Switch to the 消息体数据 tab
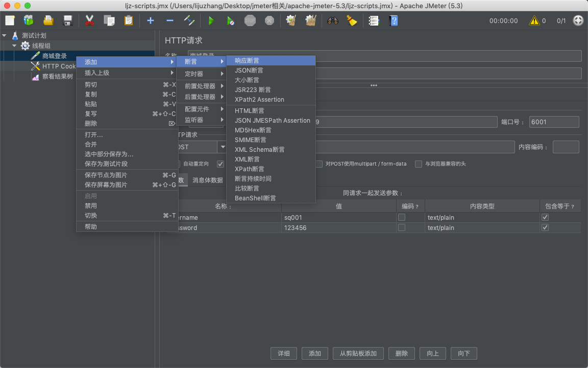This screenshot has height=368, width=588. tap(208, 180)
